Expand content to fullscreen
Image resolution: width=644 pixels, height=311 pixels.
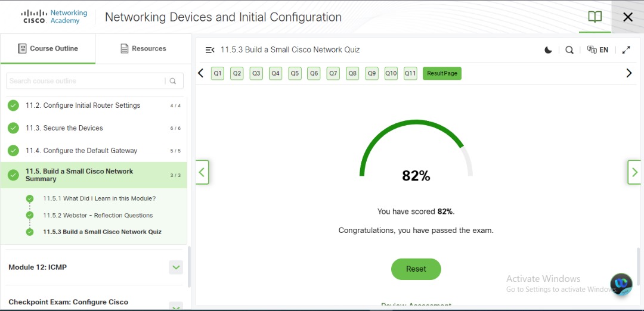pos(626,50)
